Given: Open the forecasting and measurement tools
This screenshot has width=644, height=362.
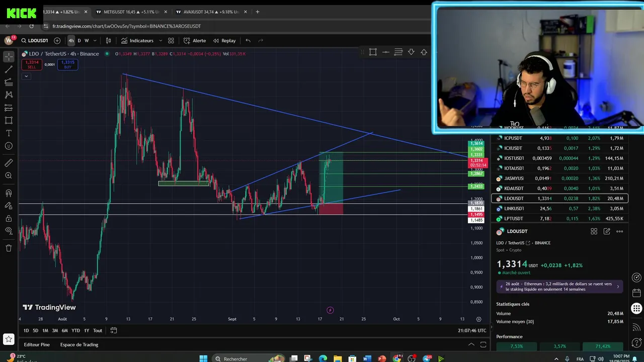Looking at the screenshot, I should pos(9,108).
